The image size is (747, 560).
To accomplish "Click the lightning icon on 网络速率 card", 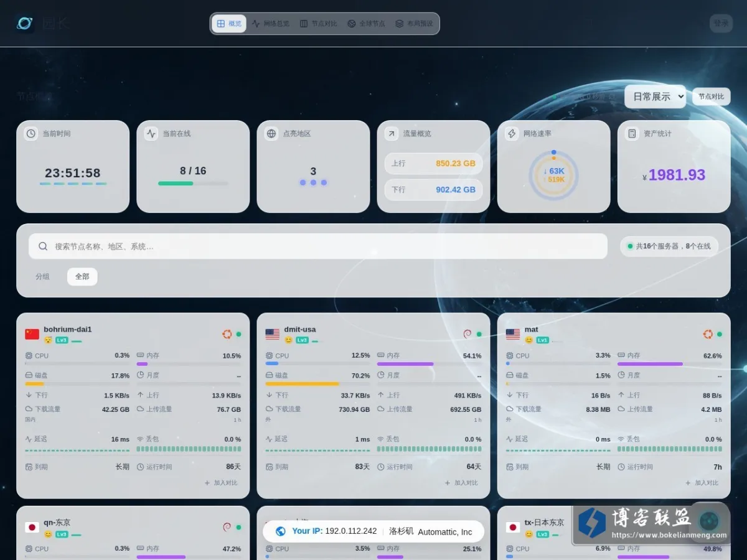I will pyautogui.click(x=512, y=134).
